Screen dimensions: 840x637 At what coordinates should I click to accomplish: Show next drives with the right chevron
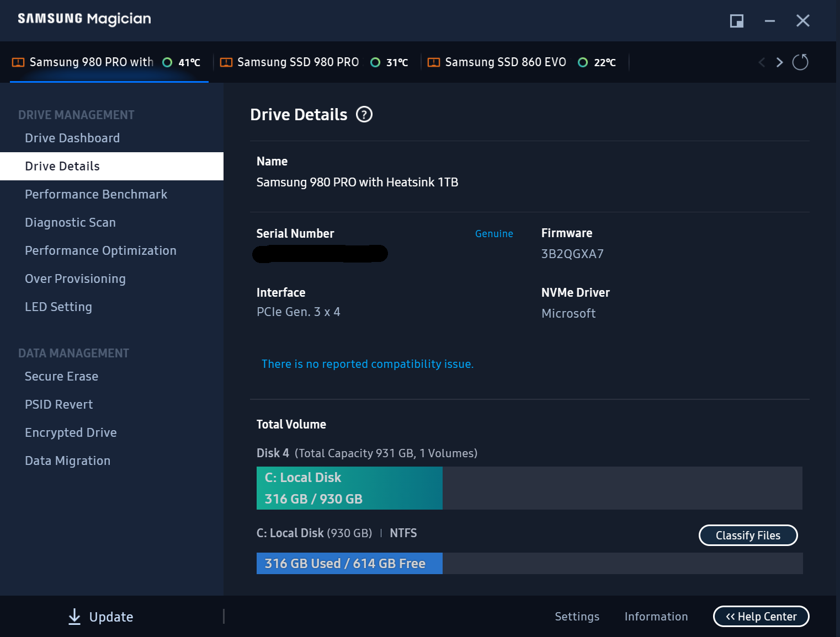tap(779, 62)
